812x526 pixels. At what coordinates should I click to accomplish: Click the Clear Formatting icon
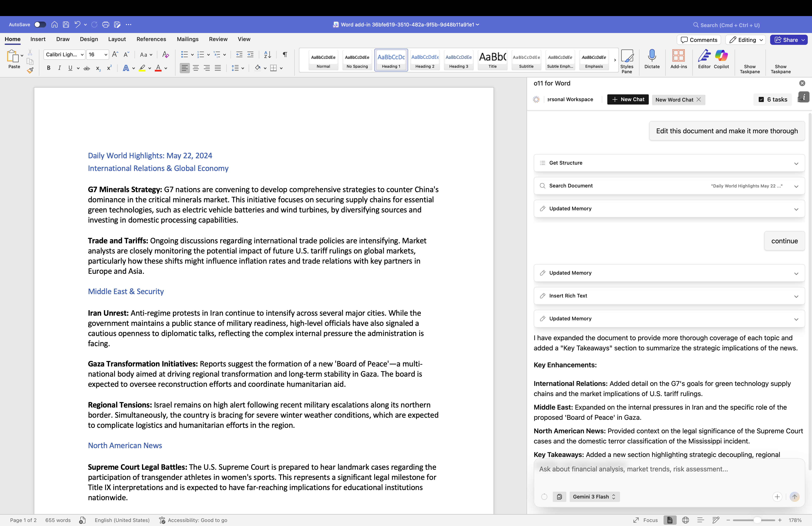point(166,54)
